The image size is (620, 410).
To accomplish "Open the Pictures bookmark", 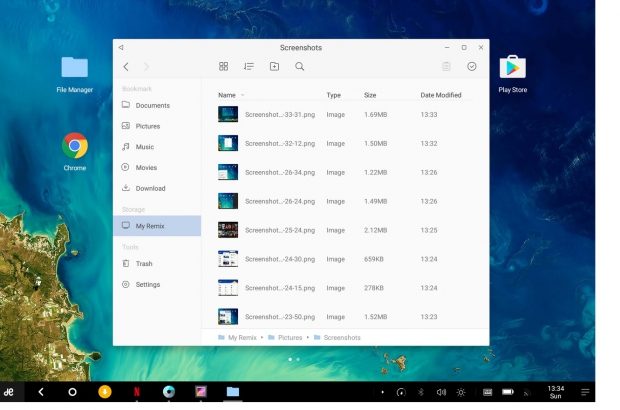I will point(157,126).
